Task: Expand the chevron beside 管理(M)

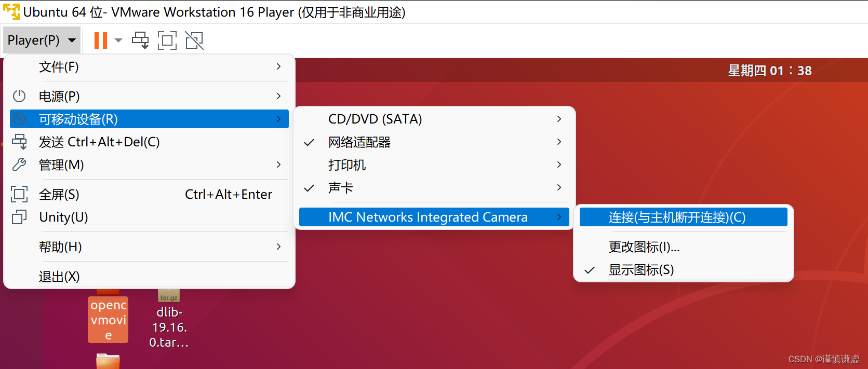Action: 279,165
